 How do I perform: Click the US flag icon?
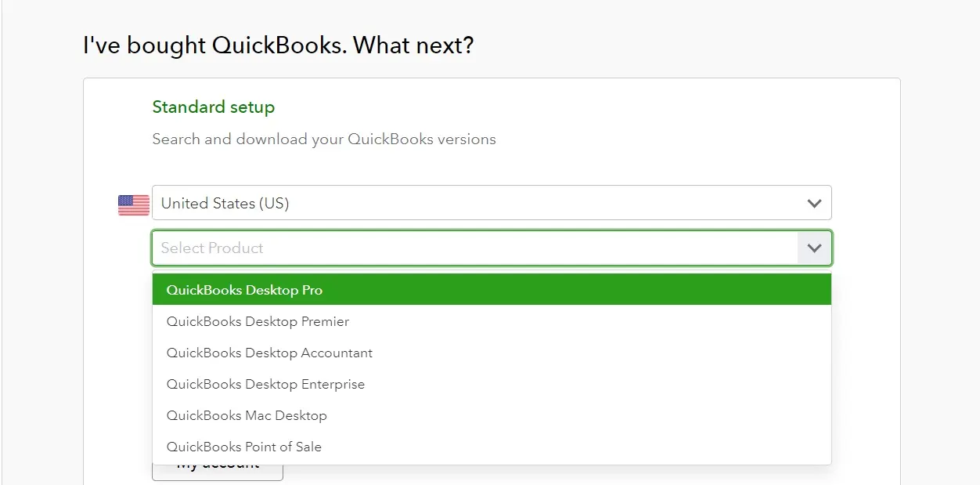tap(134, 205)
